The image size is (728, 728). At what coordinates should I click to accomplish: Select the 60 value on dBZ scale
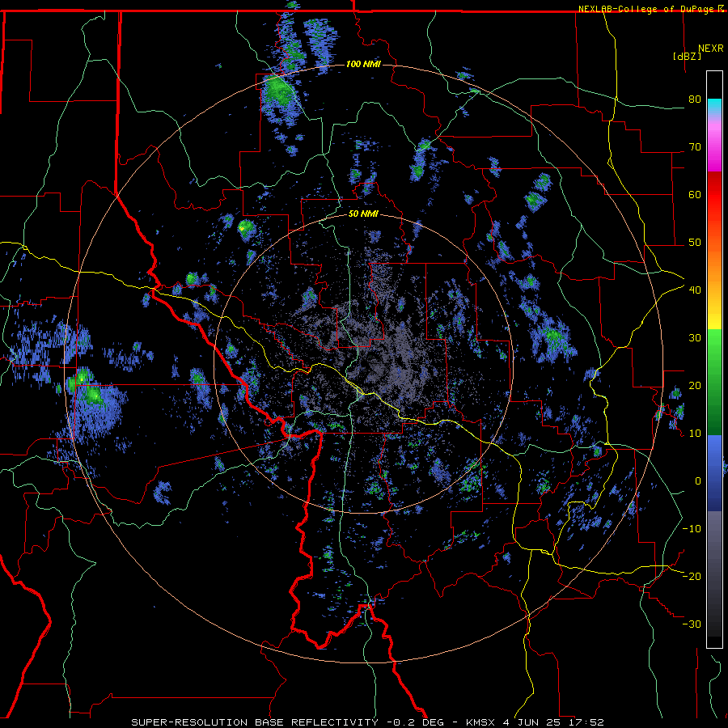tap(695, 194)
